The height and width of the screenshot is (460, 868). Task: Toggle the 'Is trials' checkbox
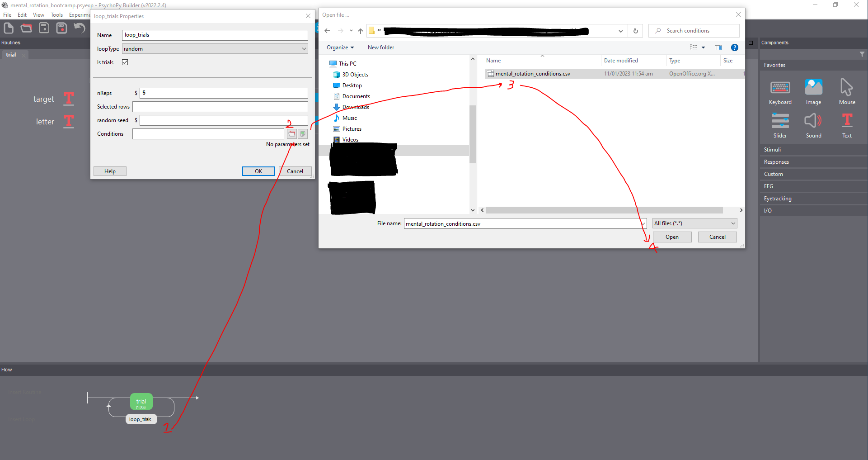pyautogui.click(x=125, y=62)
